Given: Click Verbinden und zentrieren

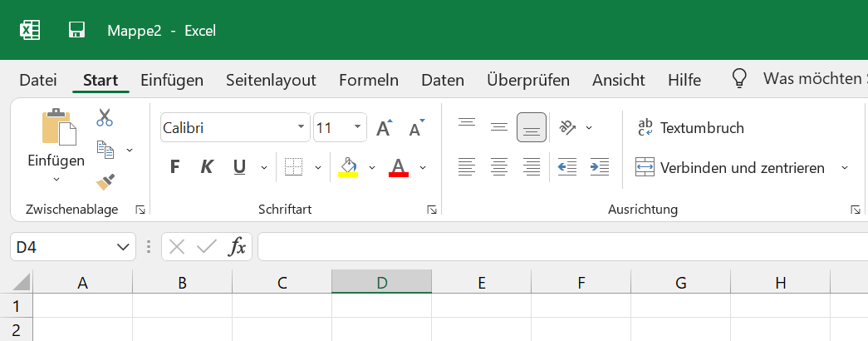Looking at the screenshot, I should [x=729, y=167].
